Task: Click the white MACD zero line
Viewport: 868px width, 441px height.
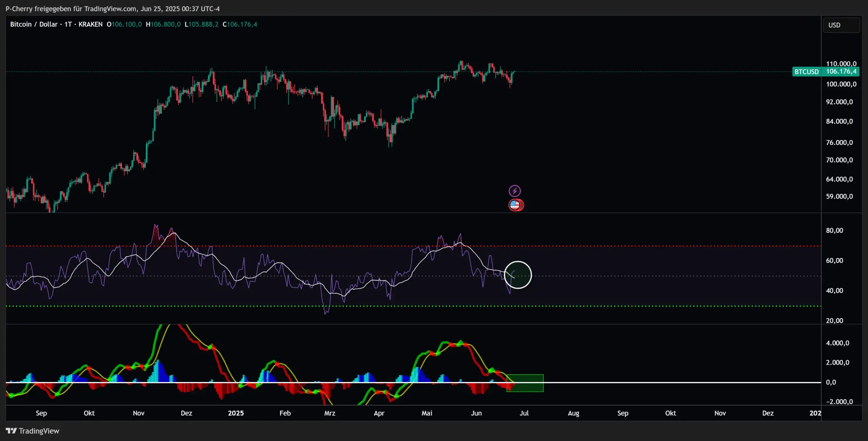Action: (651, 382)
